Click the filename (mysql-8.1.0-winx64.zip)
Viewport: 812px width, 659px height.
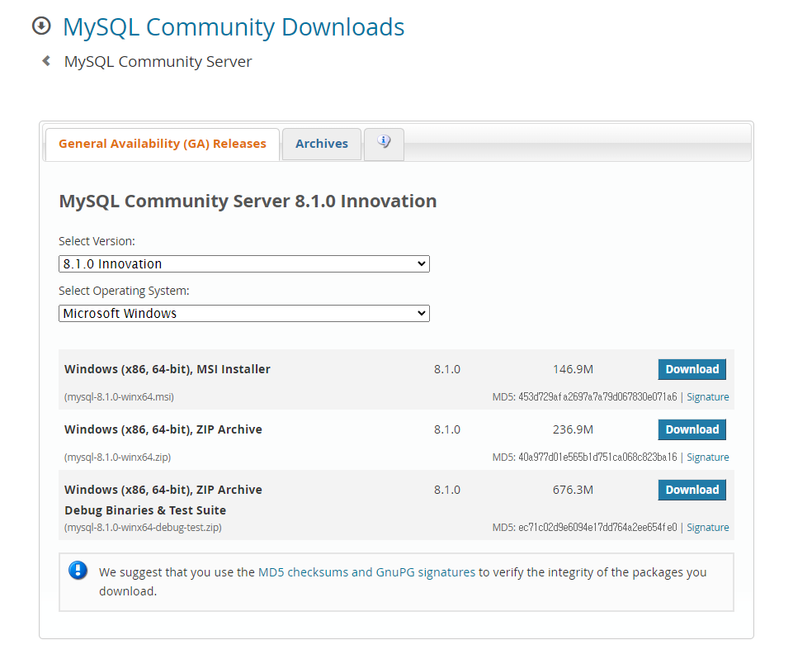pos(117,457)
